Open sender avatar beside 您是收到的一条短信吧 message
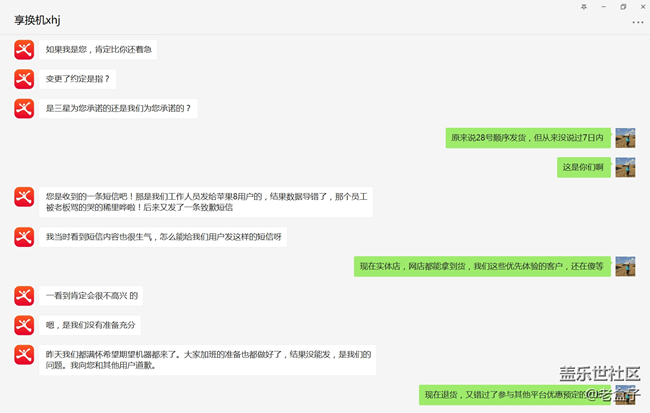650x413 pixels. pos(24,197)
